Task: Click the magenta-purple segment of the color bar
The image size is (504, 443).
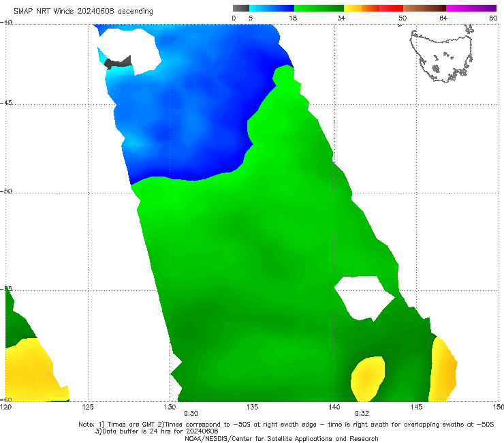Action: coord(471,8)
